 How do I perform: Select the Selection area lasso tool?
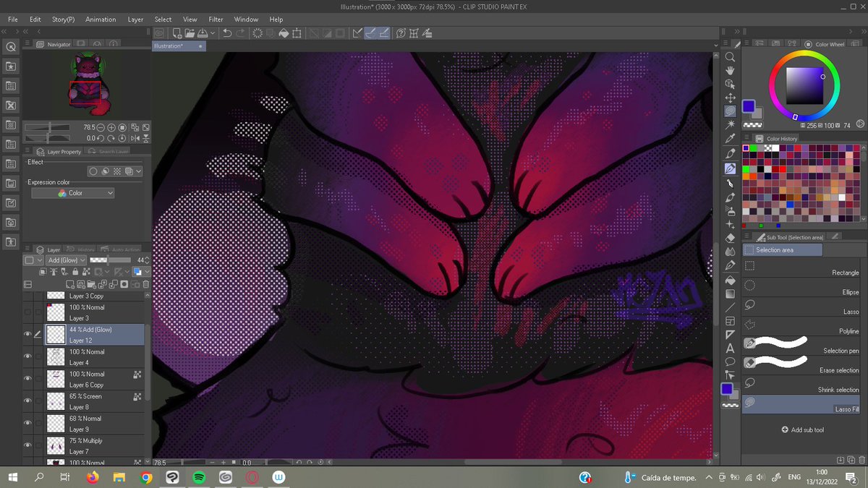tap(731, 111)
